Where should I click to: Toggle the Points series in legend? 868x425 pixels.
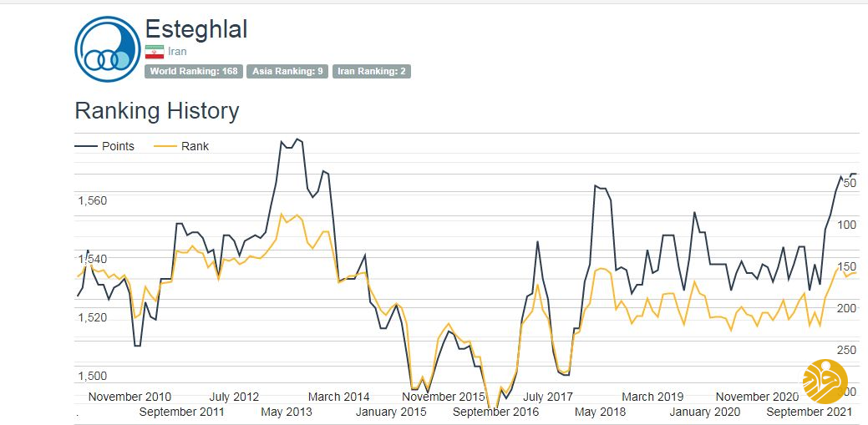pos(104,147)
